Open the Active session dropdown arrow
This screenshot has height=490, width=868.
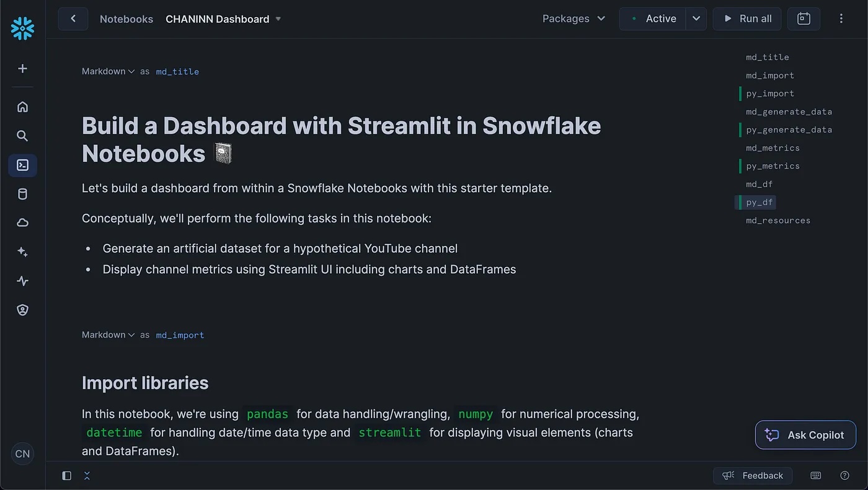[x=696, y=19]
